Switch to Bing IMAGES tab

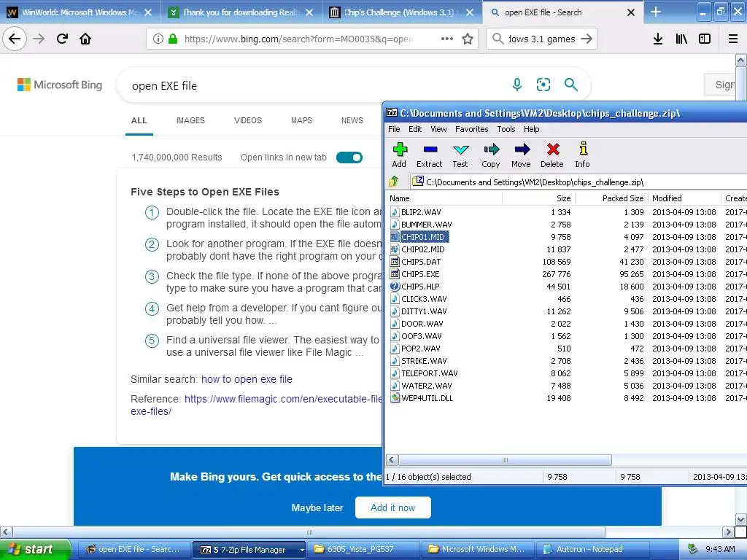[190, 120]
